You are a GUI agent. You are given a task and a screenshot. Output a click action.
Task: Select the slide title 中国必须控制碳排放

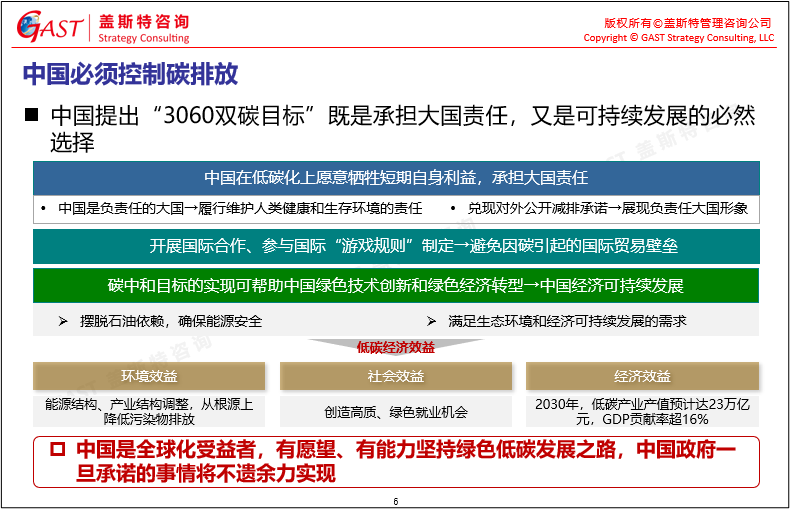(x=130, y=75)
